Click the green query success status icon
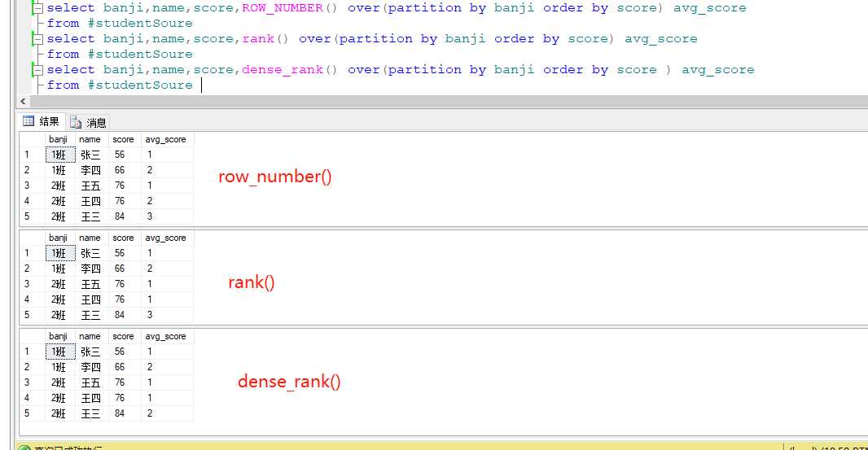This screenshot has height=450, width=868. (x=23, y=448)
